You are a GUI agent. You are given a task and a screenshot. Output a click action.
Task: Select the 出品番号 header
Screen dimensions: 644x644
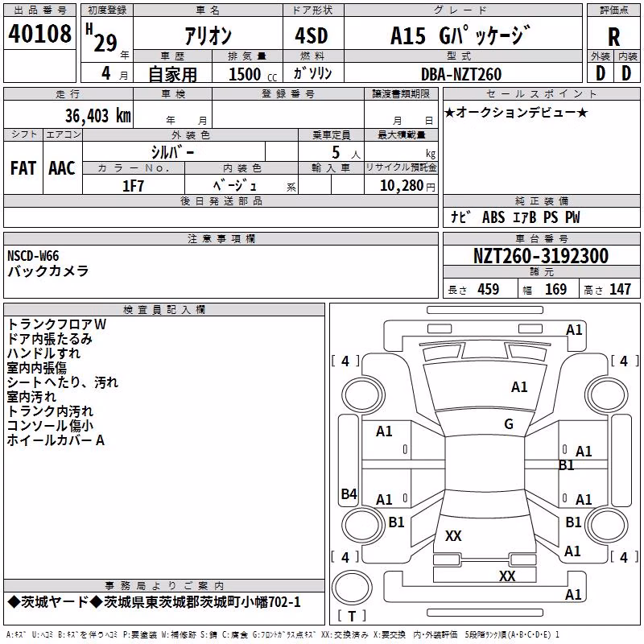[39, 10]
